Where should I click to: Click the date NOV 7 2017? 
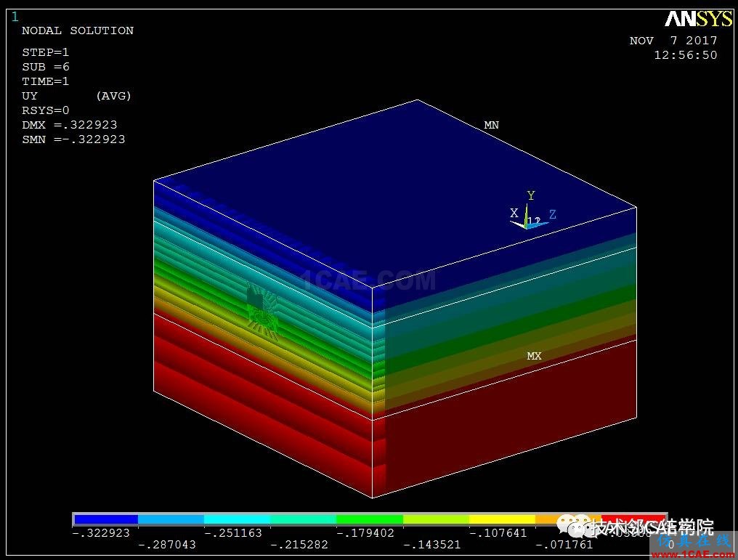[673, 41]
